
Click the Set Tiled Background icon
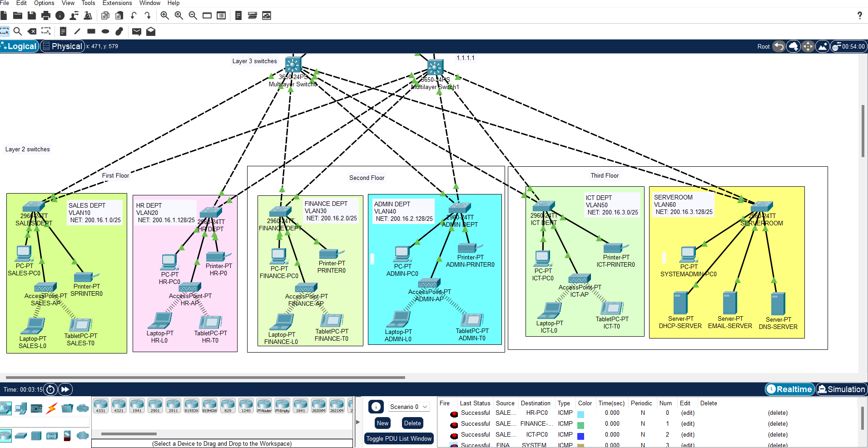point(823,46)
